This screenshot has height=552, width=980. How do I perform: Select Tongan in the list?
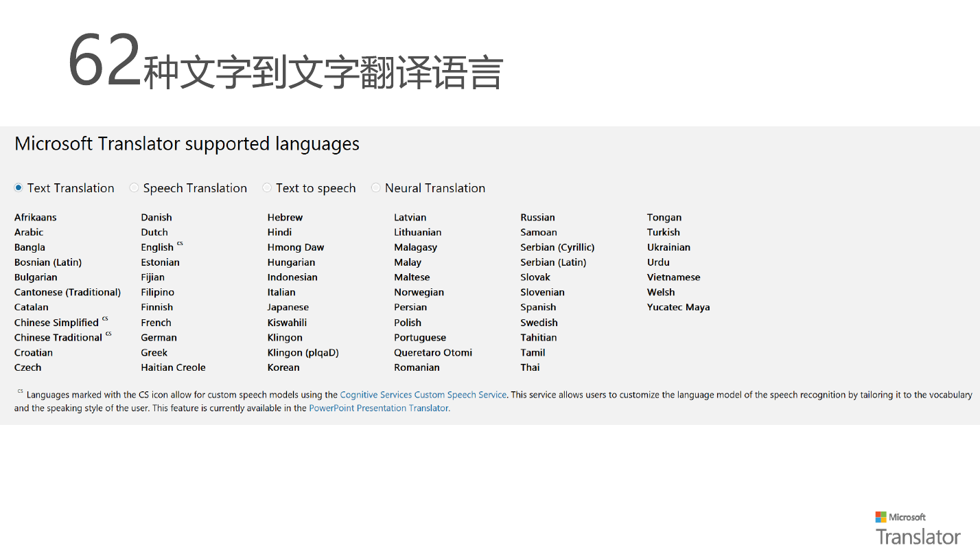[x=664, y=217]
